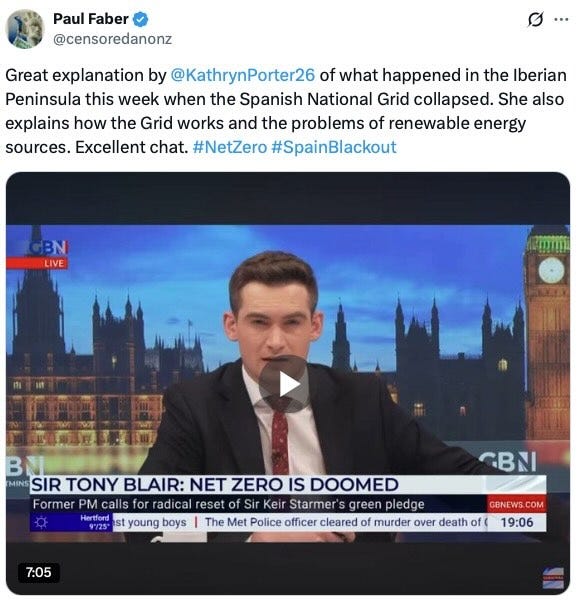The width and height of the screenshot is (578, 605).
Task: Play the GB News video
Action: (x=284, y=384)
